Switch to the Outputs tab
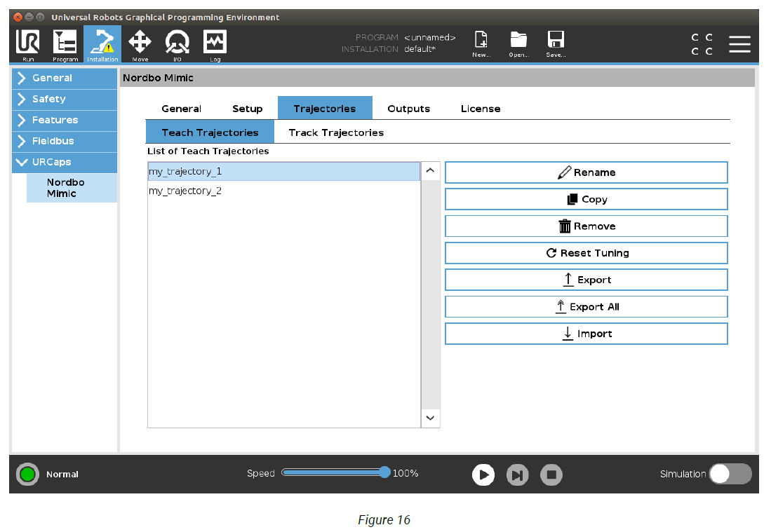 click(408, 109)
